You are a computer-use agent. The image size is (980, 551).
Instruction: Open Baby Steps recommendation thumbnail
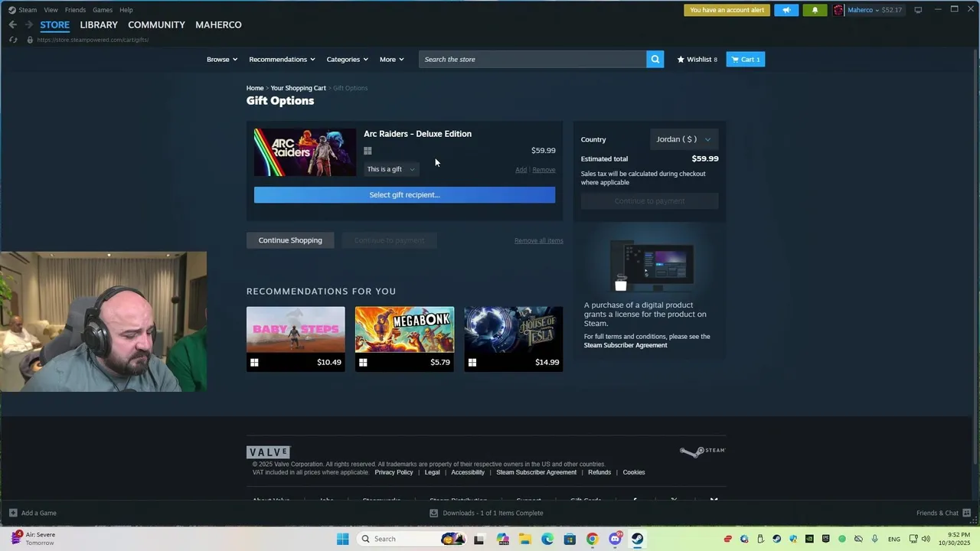tap(296, 330)
